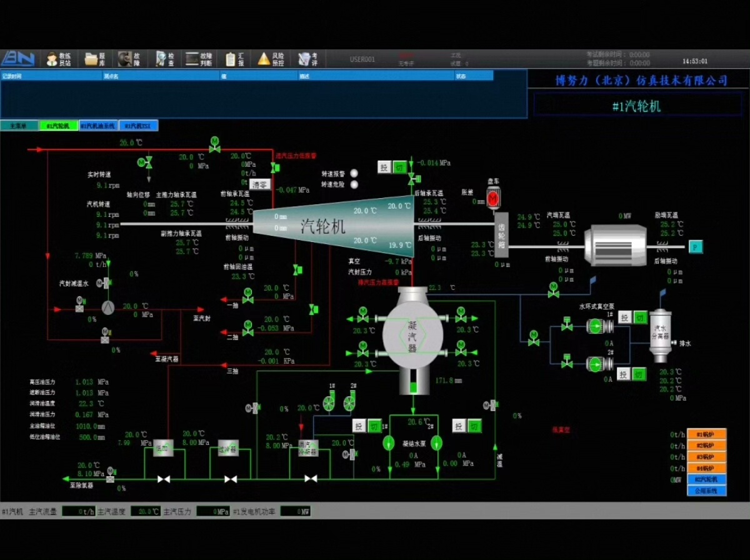Open the #3锅炉 navigation button
Viewport: 750px width, 560px height.
point(706,457)
